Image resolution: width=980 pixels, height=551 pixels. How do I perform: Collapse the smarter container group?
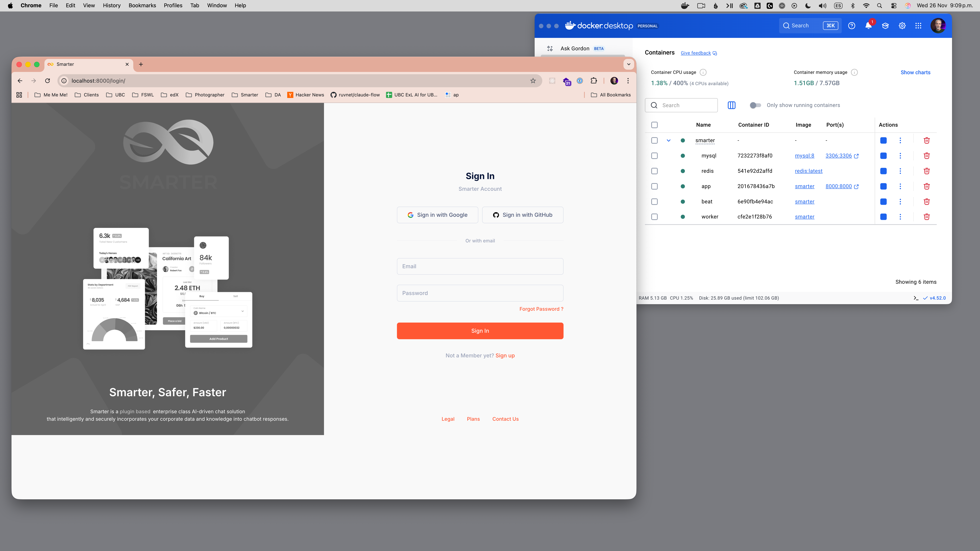668,141
